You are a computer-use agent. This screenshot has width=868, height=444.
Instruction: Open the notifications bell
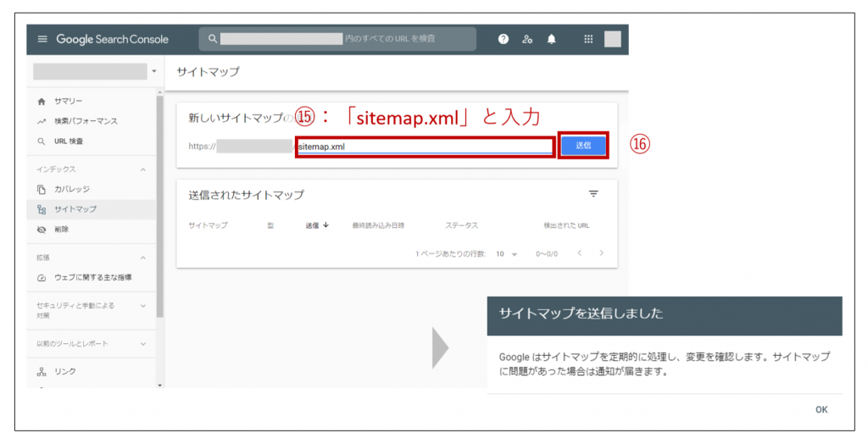(551, 39)
